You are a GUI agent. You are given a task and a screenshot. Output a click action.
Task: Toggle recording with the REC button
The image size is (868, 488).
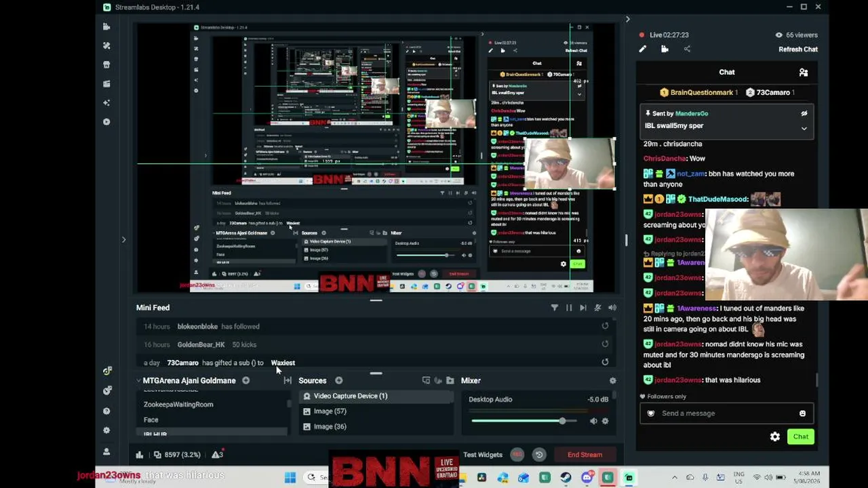click(517, 455)
